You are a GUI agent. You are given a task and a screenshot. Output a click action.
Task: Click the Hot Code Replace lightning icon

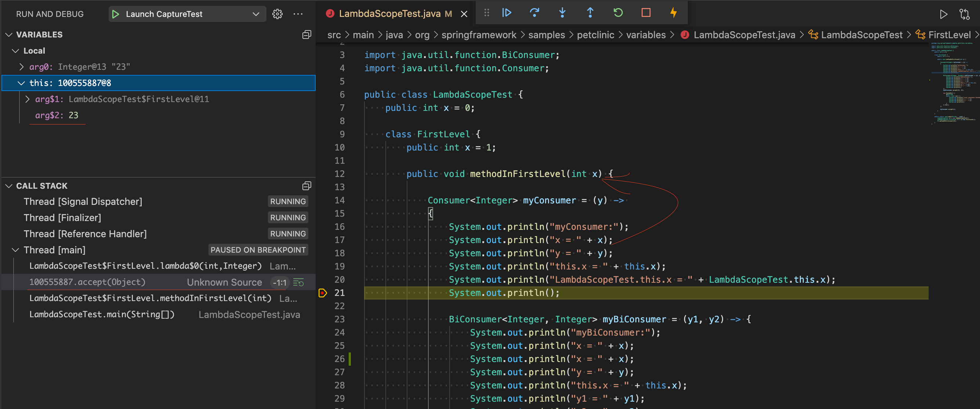pos(674,13)
